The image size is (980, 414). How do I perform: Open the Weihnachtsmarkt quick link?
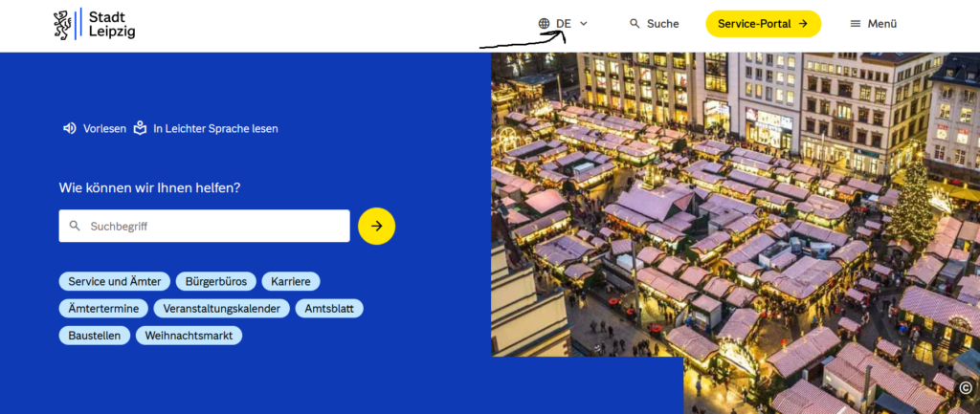(x=189, y=336)
